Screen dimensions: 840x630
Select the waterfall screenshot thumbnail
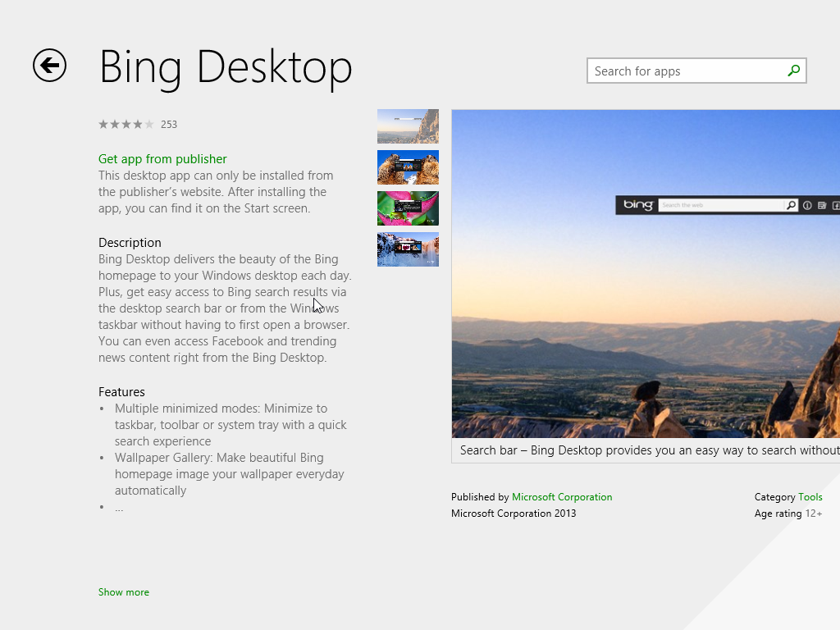coord(408,249)
